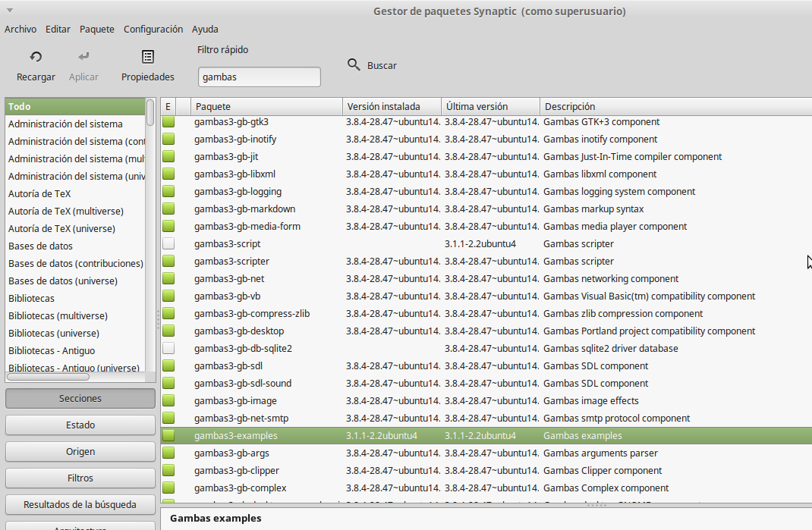Click version 3.1.1-2.2ubuntu4 in gambas3-script row
The width and height of the screenshot is (812, 530).
coord(480,244)
